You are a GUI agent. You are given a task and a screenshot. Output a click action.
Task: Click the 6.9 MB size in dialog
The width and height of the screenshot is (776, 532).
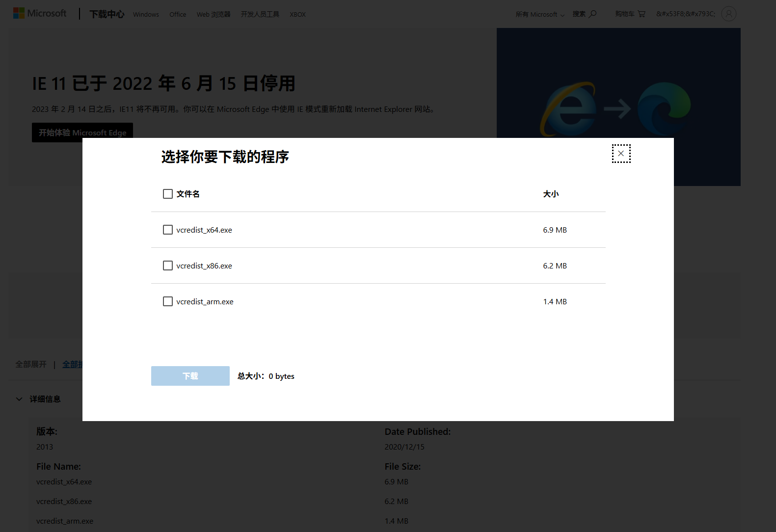(x=555, y=230)
